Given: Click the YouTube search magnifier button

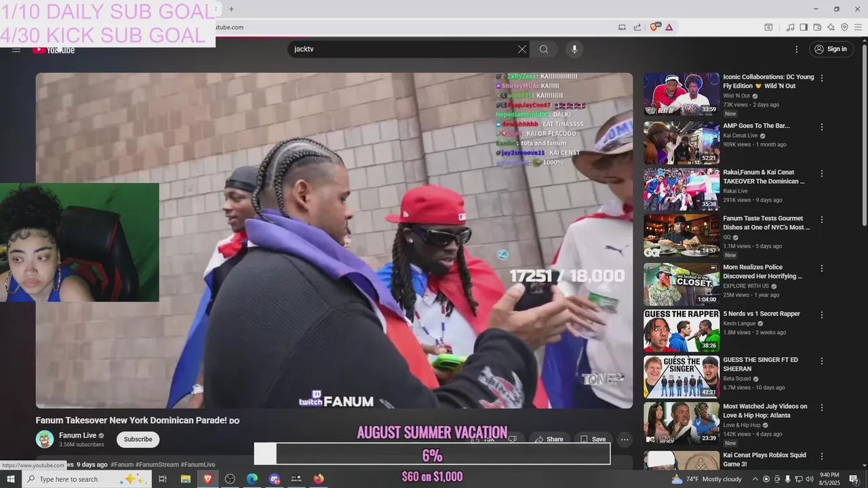Looking at the screenshot, I should [x=544, y=49].
